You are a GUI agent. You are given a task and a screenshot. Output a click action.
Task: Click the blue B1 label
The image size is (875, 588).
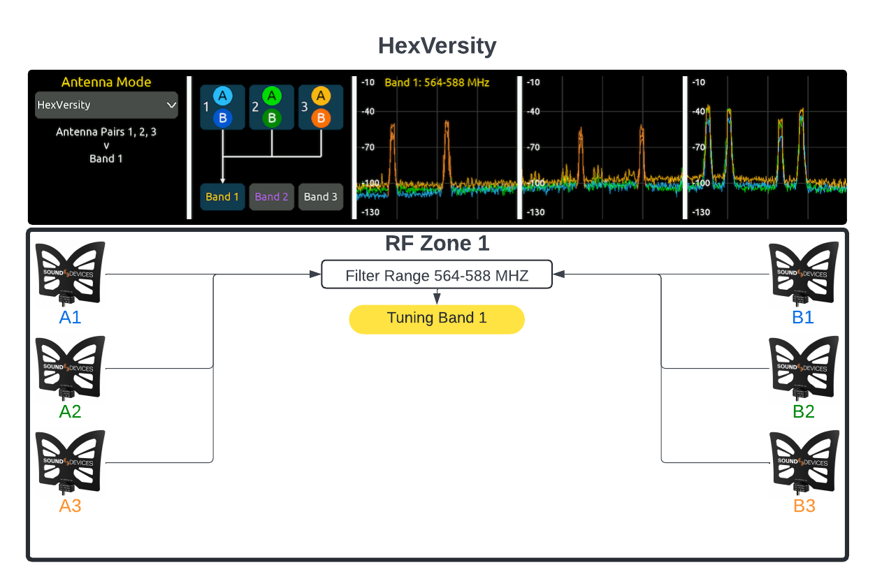point(804,317)
